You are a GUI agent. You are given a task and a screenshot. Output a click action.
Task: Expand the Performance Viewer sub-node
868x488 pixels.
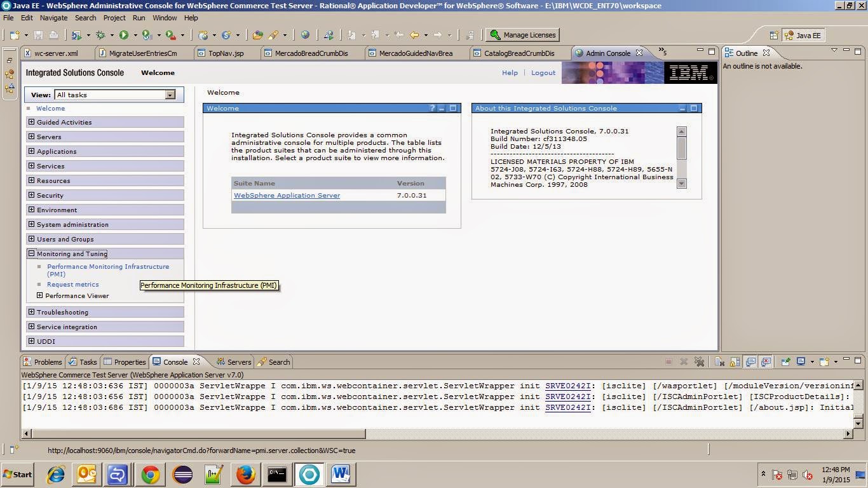pos(39,295)
